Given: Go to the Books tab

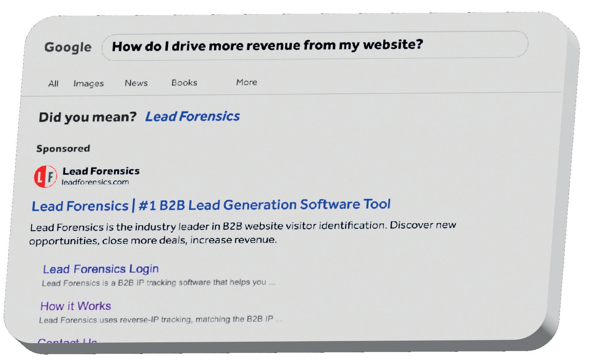Looking at the screenshot, I should coord(184,83).
